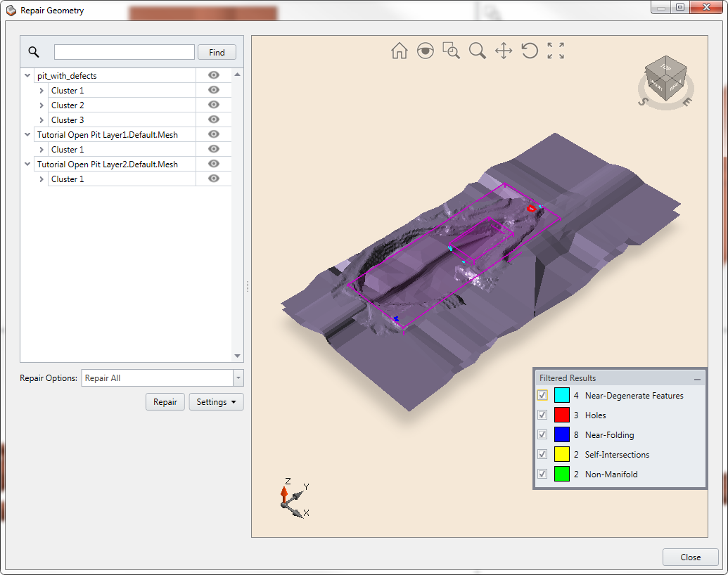The height and width of the screenshot is (575, 728).
Task: Uncheck the Self-Intersections filter checkbox
Action: (x=542, y=454)
